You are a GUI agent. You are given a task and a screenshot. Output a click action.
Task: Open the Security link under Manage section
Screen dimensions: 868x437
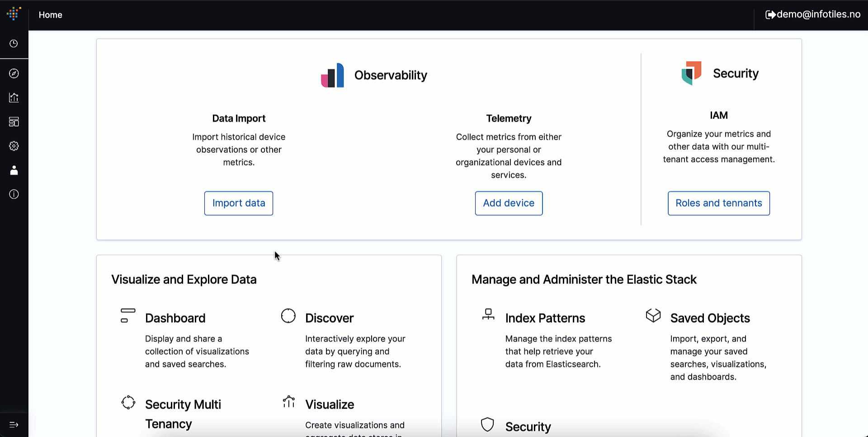528,427
